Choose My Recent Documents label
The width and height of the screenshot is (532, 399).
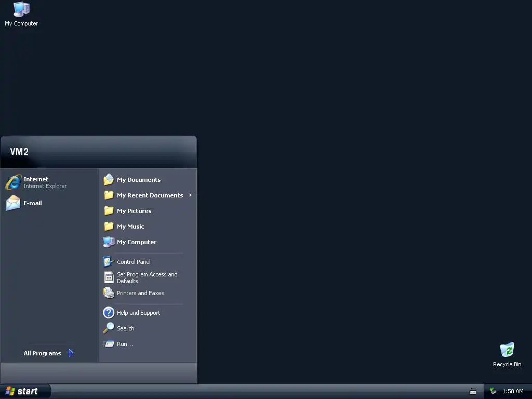pos(150,195)
